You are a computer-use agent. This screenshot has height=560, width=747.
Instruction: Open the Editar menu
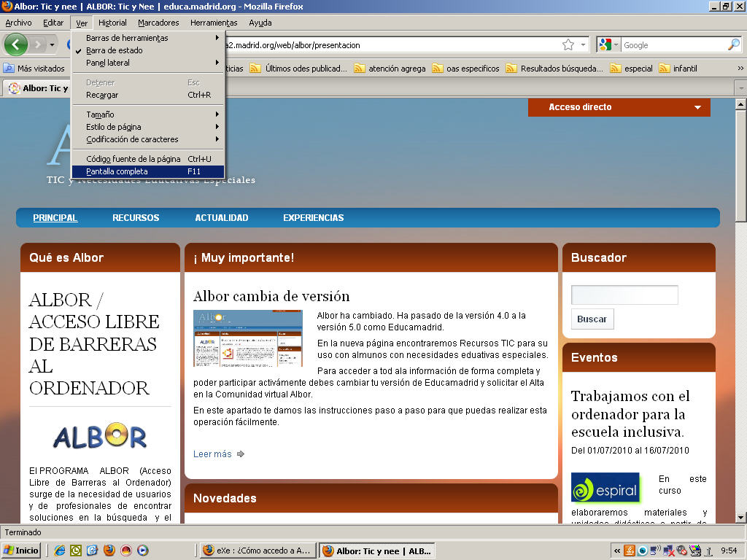(53, 23)
